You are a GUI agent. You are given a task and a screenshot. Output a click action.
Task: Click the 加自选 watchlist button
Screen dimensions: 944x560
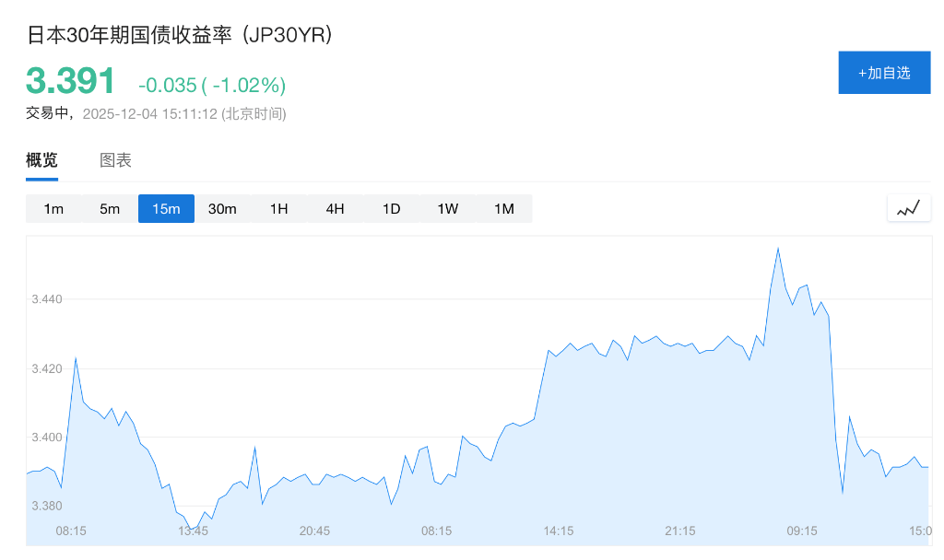[x=884, y=72]
